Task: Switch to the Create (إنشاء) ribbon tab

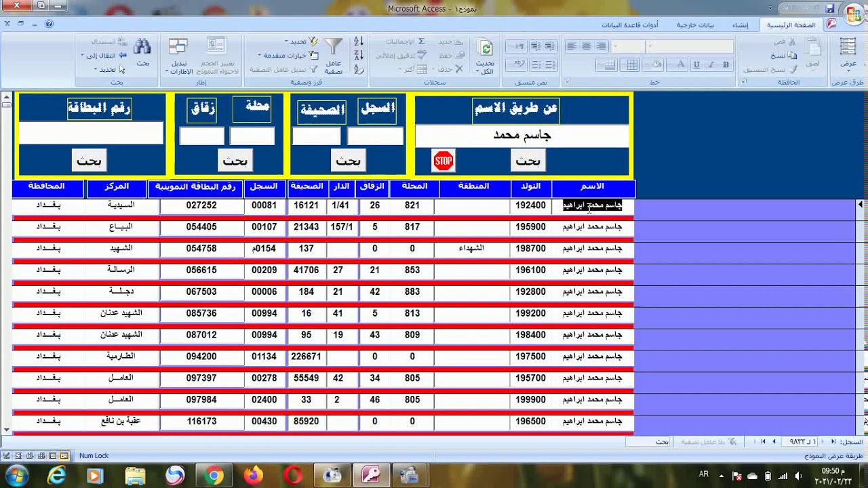Action: (740, 25)
